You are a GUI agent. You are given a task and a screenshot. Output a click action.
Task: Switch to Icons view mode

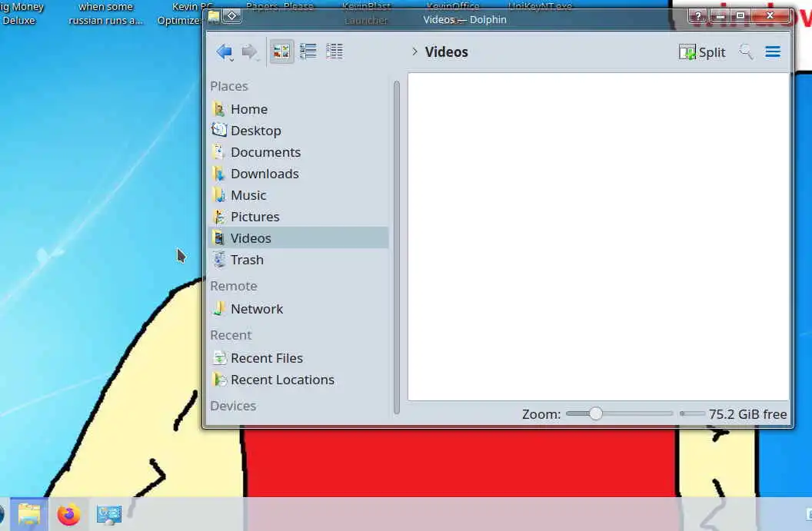[281, 51]
